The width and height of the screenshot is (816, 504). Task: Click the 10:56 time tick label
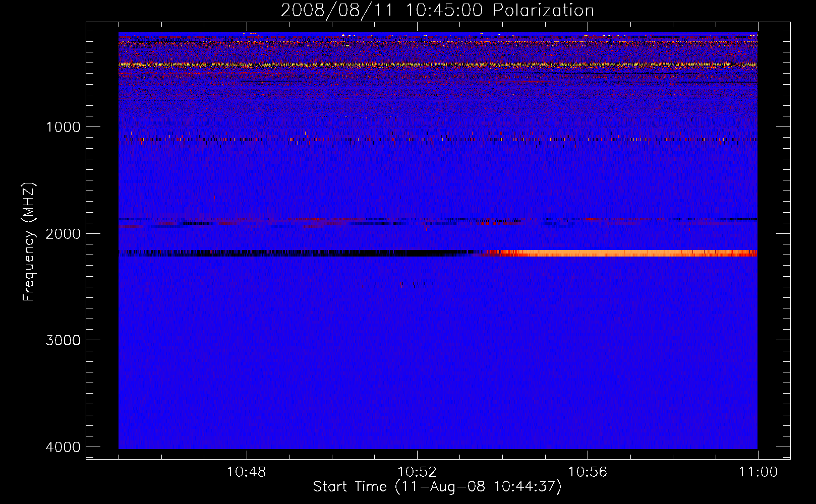point(588,472)
